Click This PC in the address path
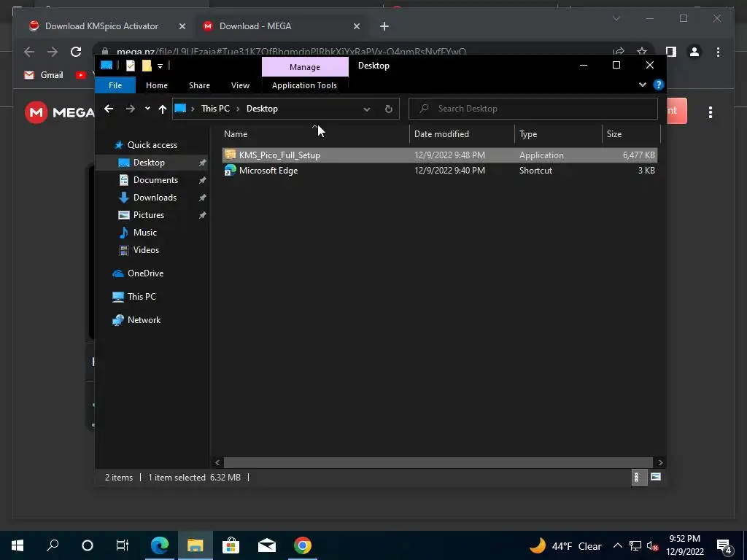Viewport: 747px width, 560px height. click(x=215, y=109)
